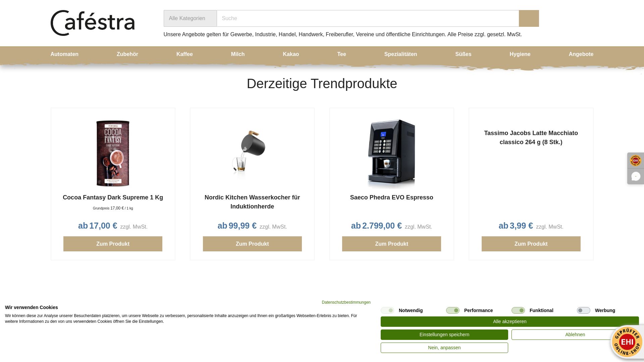644x362 pixels.
Task: Click the Caféstra logo
Action: [93, 23]
